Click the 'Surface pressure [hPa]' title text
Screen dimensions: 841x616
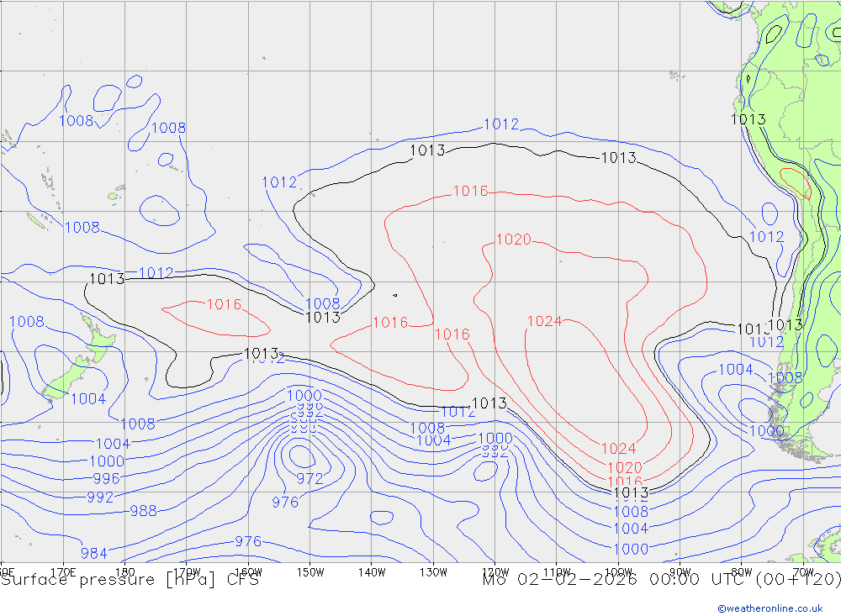coord(108,580)
